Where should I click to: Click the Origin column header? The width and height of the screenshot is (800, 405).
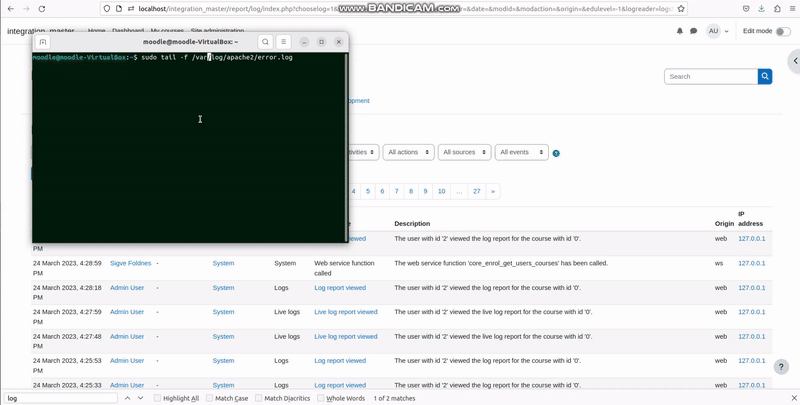click(x=724, y=223)
